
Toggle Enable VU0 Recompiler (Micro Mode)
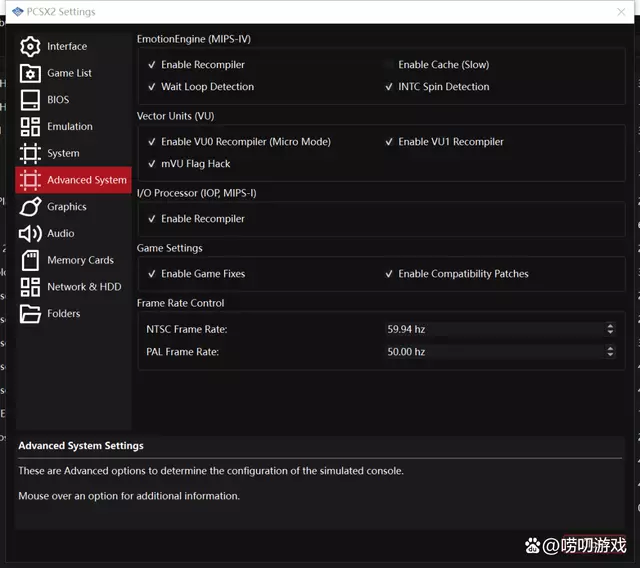(x=152, y=142)
